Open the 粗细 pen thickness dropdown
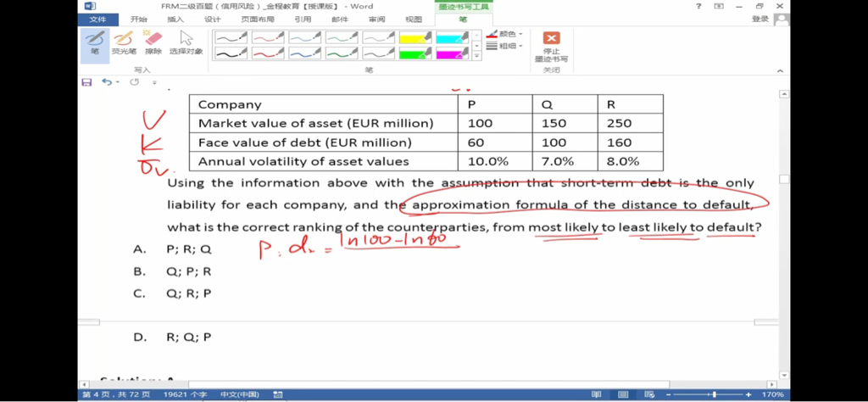The width and height of the screenshot is (868, 402). pyautogui.click(x=505, y=46)
